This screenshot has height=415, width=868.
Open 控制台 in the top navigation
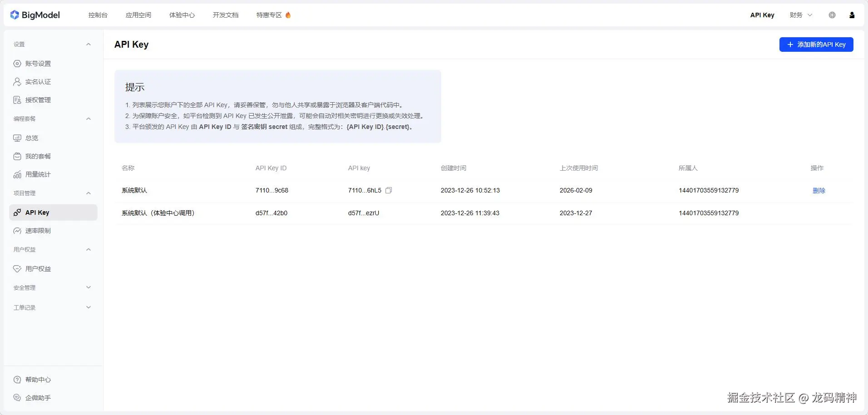[98, 15]
